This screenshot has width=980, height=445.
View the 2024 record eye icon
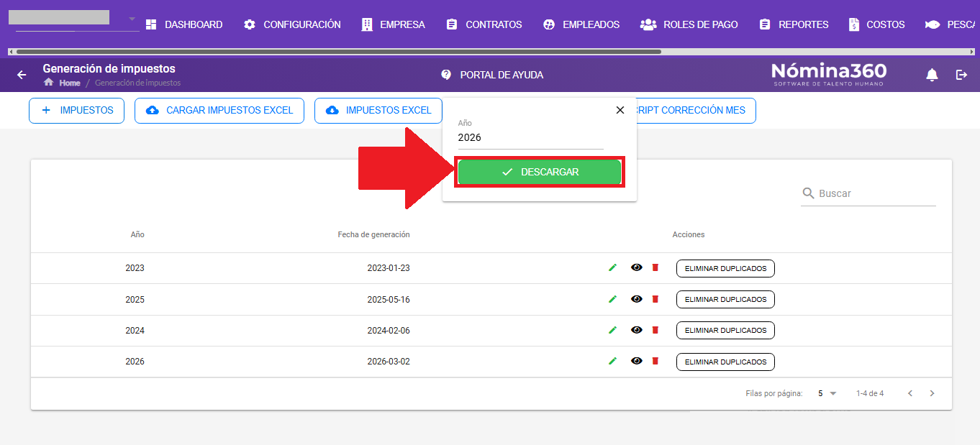pos(637,330)
